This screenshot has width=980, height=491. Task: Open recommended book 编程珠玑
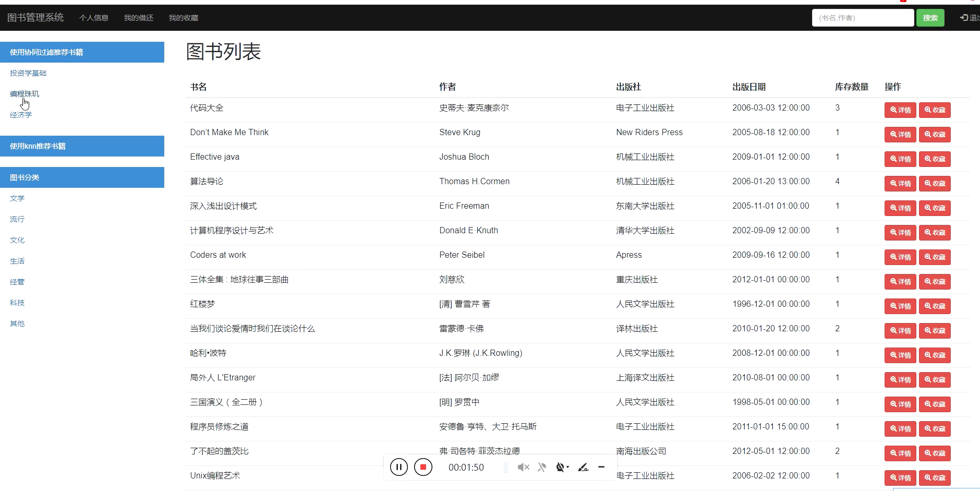click(25, 94)
